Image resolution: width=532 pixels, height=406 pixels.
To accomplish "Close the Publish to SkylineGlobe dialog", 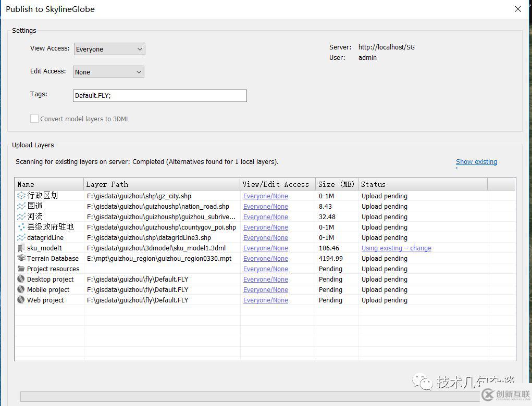I will (x=518, y=9).
